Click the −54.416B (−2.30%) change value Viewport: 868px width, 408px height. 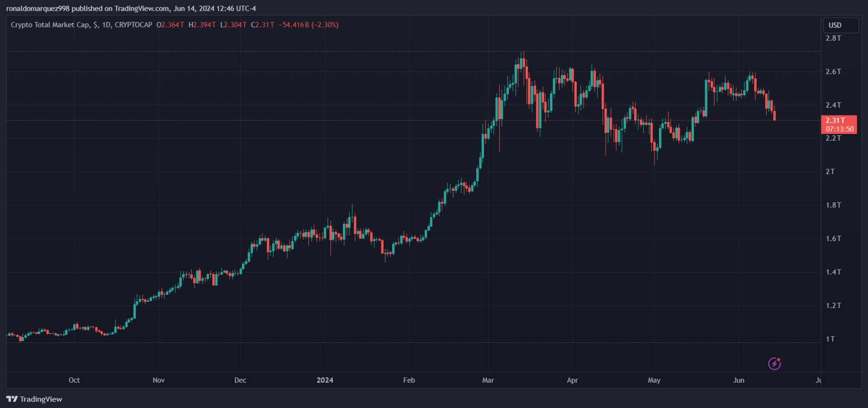[x=308, y=25]
